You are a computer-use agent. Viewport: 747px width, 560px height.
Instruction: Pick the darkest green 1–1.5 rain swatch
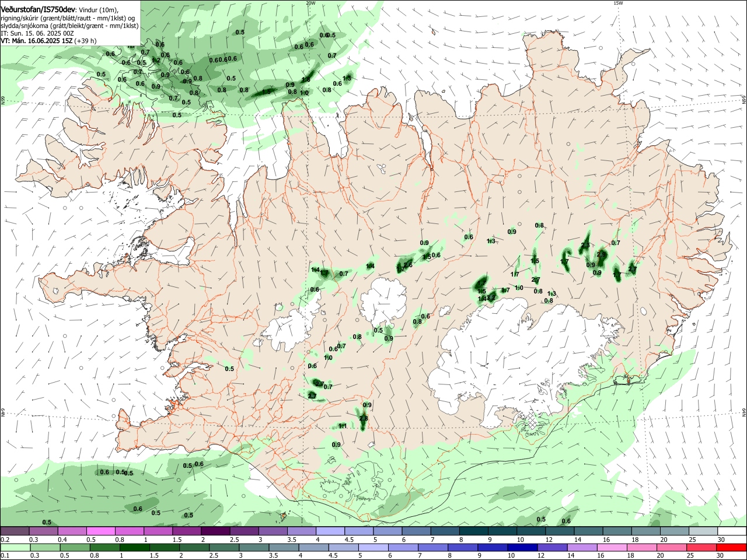click(134, 547)
